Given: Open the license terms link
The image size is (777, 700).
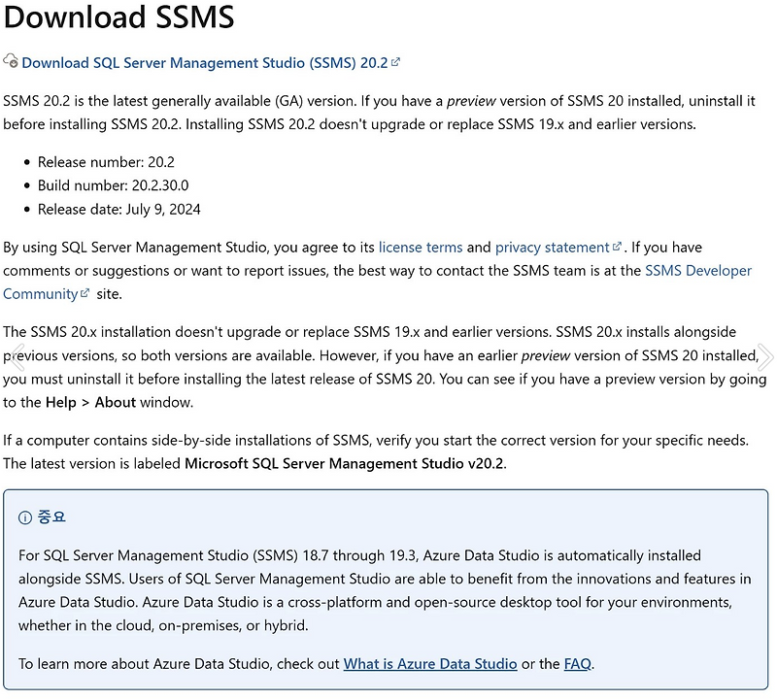Looking at the screenshot, I should point(420,247).
